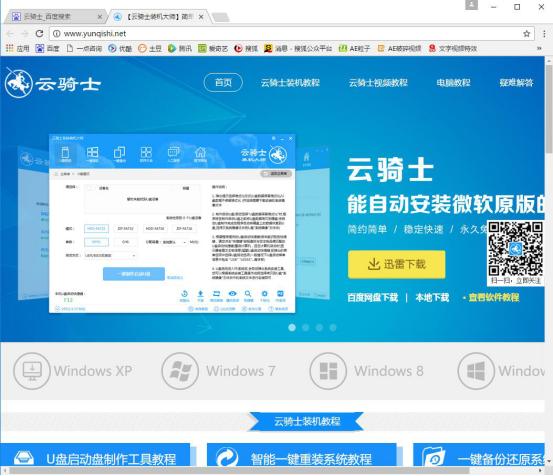Screen dimensions: 553x476
Task: View site information for yunqishi.net
Action: pyautogui.click(x=56, y=33)
